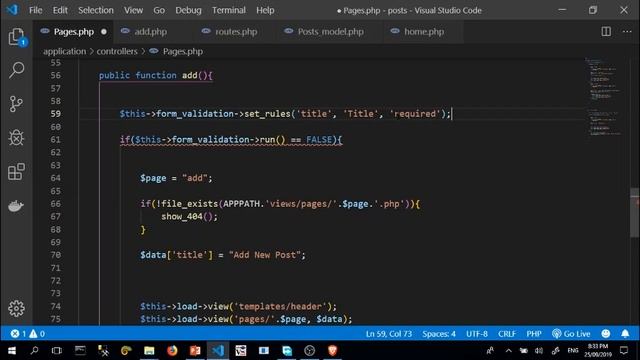The width and height of the screenshot is (640, 360).
Task: Open the Docker view whale icon
Action: pyautogui.click(x=16, y=206)
